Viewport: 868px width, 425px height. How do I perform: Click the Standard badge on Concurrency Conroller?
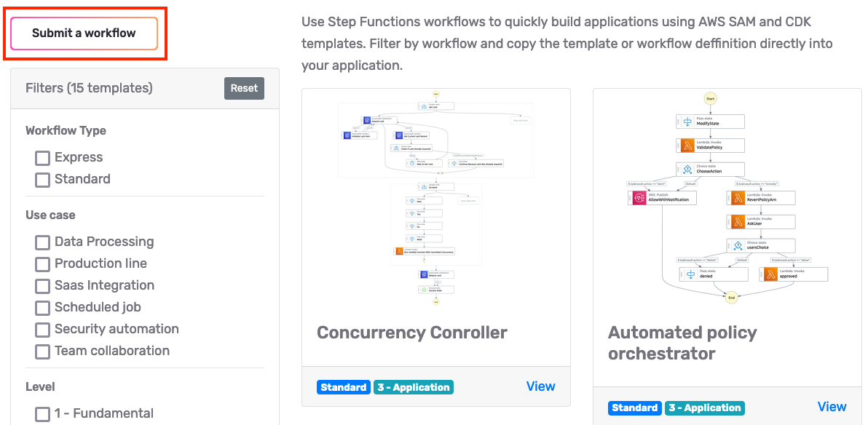click(343, 387)
